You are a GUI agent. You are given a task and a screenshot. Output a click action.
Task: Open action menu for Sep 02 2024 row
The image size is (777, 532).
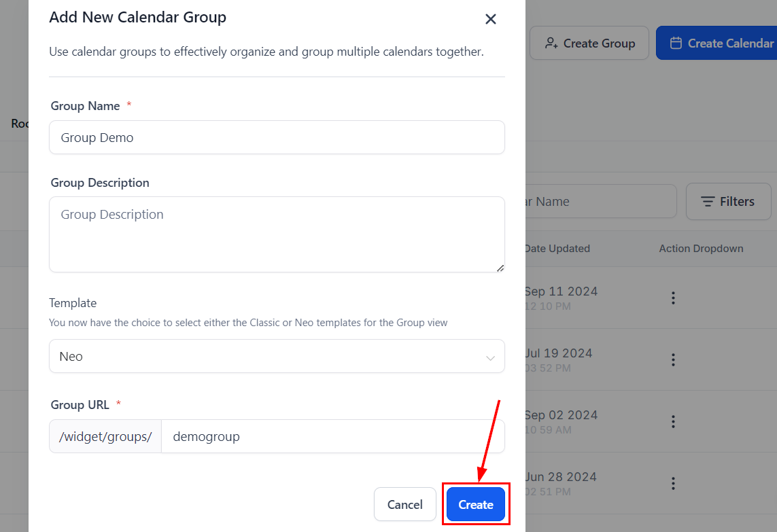point(673,421)
